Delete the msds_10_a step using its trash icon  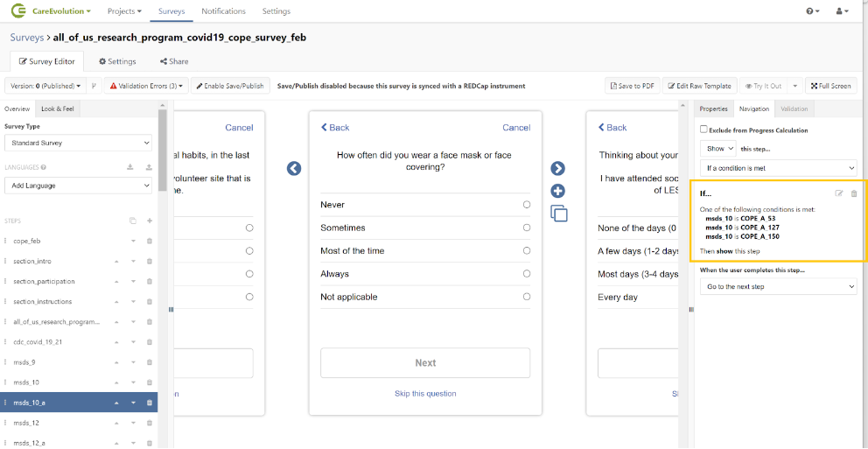point(150,403)
